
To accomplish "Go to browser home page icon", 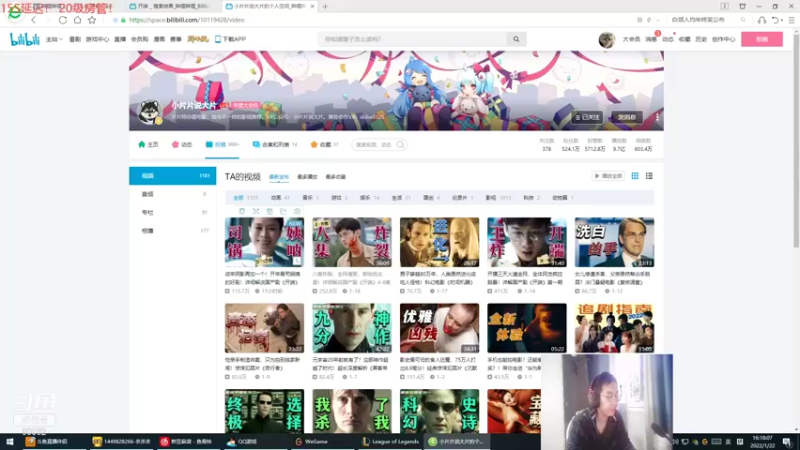I will (x=77, y=20).
